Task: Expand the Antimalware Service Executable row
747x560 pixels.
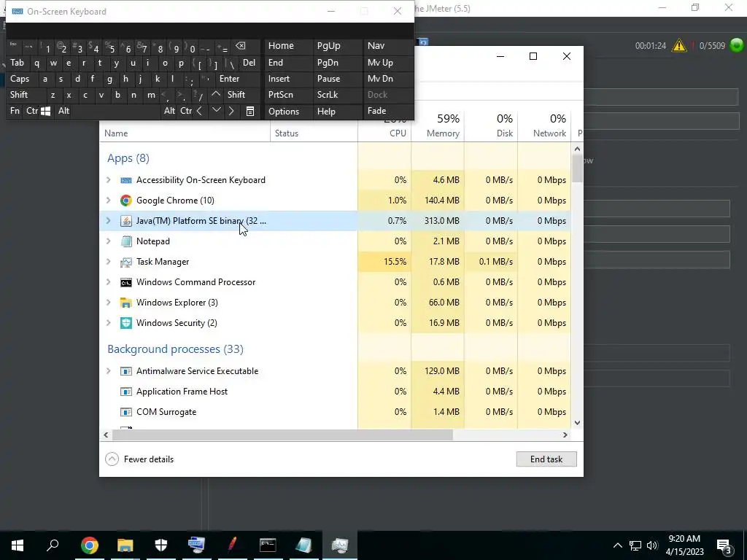Action: tap(108, 371)
